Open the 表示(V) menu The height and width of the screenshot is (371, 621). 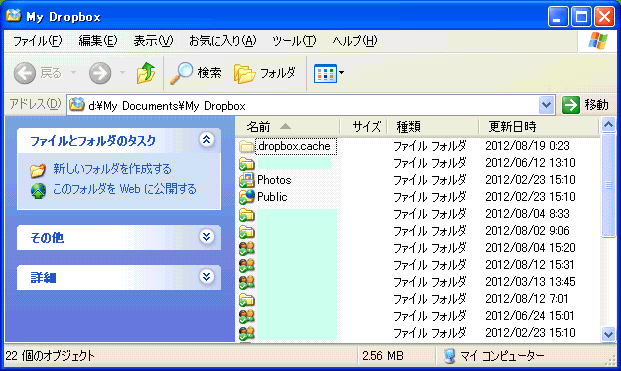[153, 41]
